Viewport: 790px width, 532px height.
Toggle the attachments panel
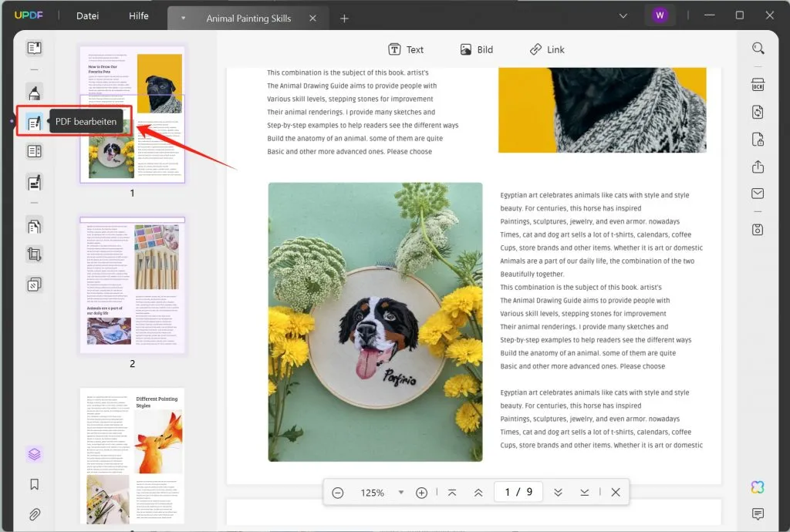pyautogui.click(x=34, y=513)
